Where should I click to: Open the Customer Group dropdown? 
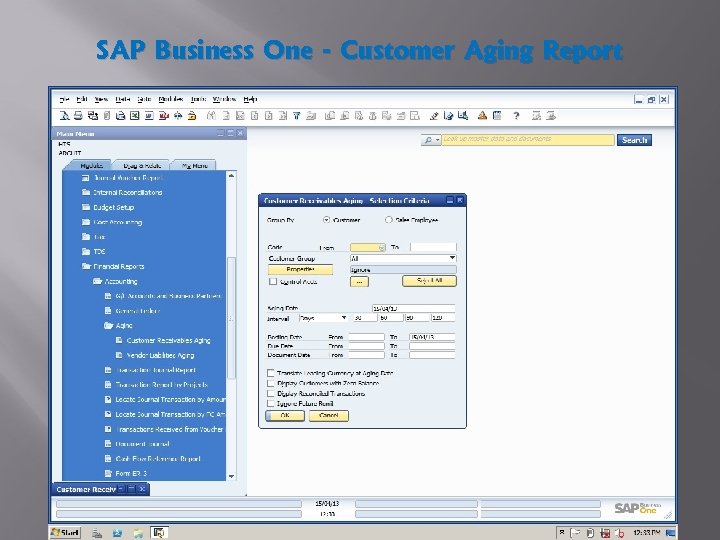tap(452, 259)
